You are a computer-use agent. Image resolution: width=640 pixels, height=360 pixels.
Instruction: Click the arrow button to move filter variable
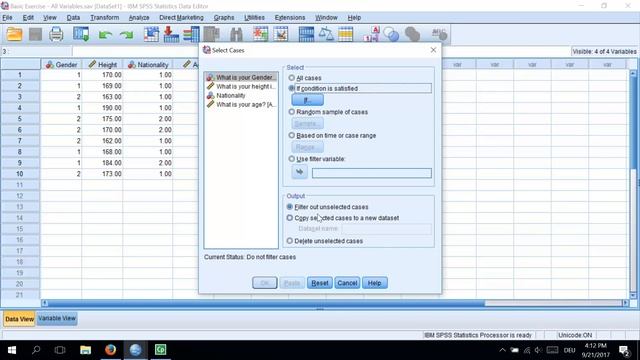(x=299, y=172)
